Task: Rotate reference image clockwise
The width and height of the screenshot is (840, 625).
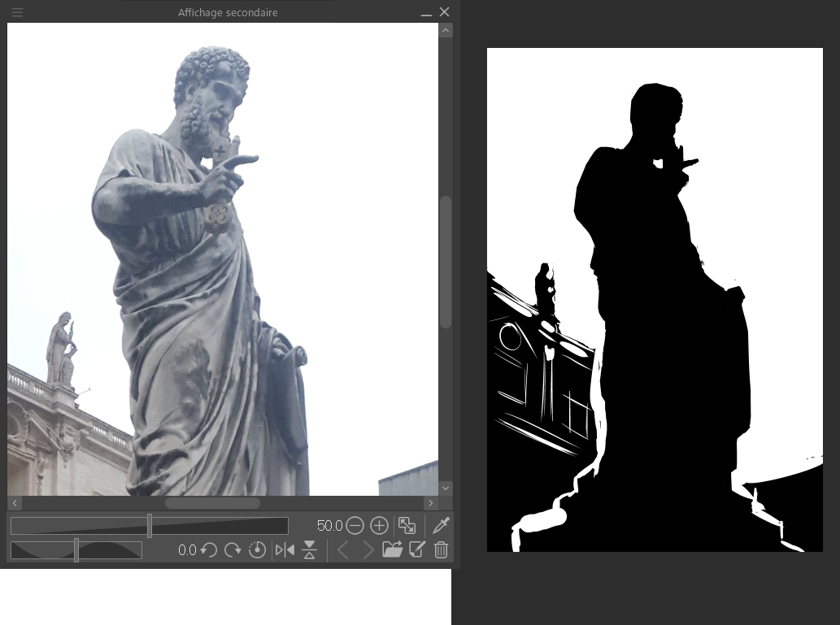Action: pyautogui.click(x=233, y=550)
